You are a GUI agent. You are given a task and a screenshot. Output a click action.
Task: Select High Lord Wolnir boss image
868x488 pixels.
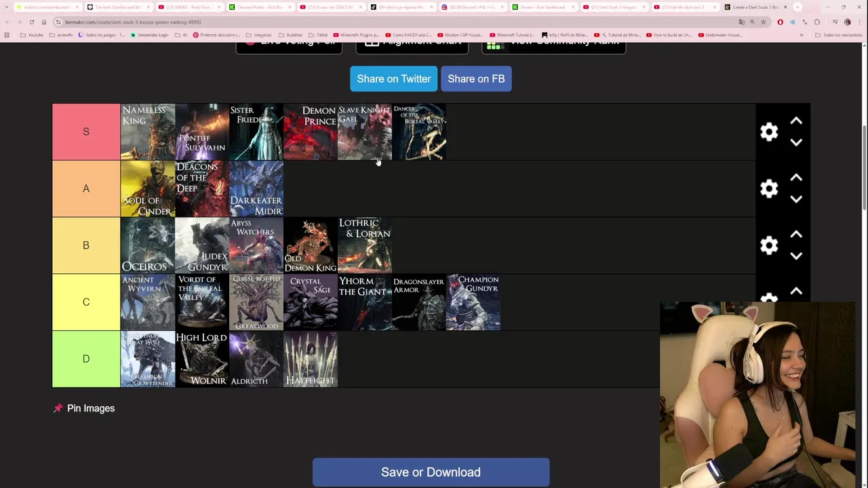pyautogui.click(x=202, y=359)
